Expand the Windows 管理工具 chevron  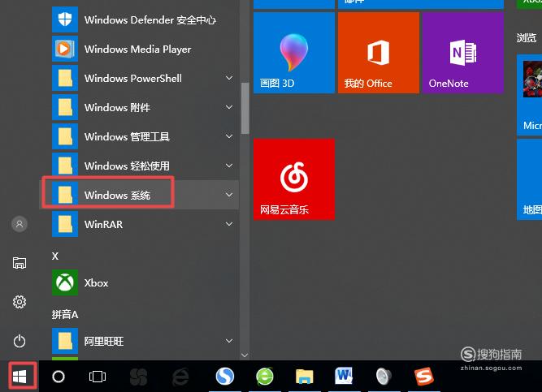(x=229, y=136)
